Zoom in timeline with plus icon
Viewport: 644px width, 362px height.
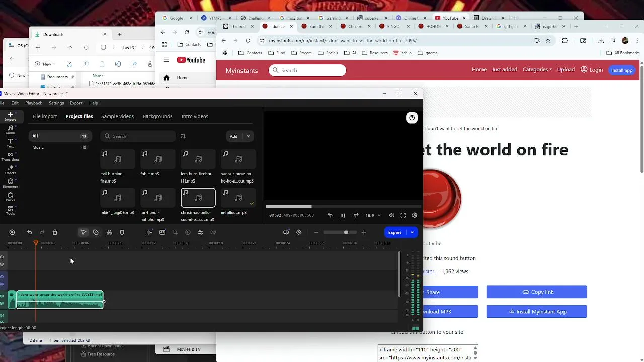click(x=364, y=232)
